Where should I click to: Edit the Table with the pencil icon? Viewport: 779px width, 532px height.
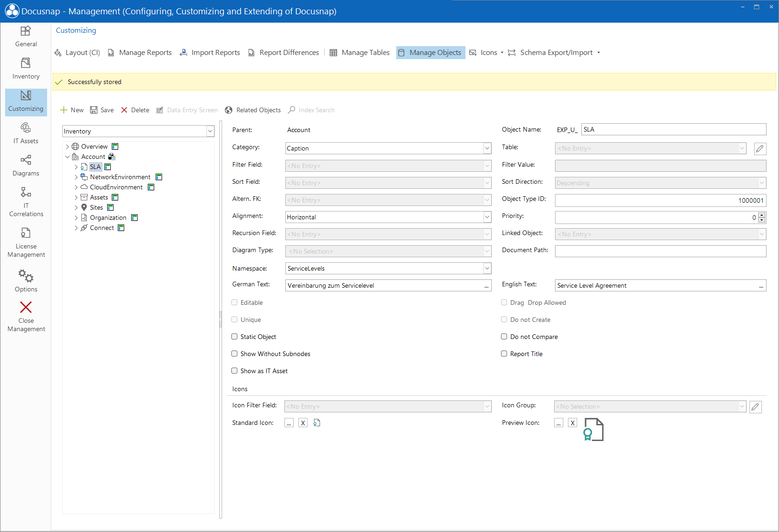click(x=760, y=149)
